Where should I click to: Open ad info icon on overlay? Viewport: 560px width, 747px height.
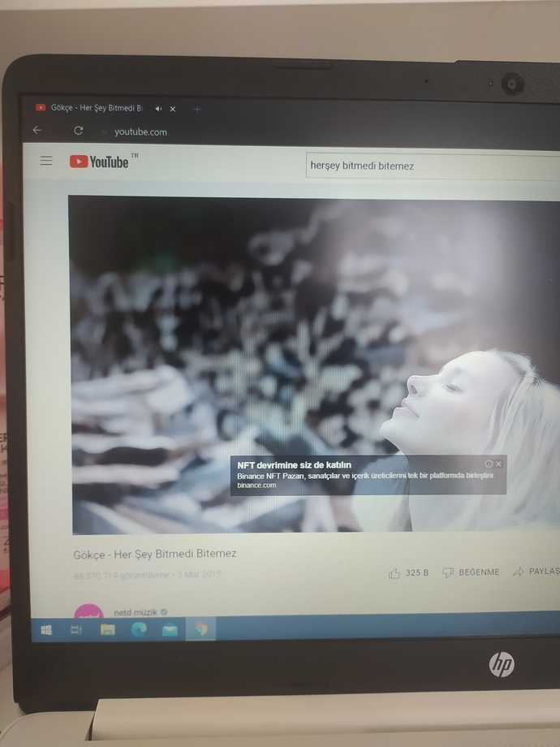tap(488, 464)
